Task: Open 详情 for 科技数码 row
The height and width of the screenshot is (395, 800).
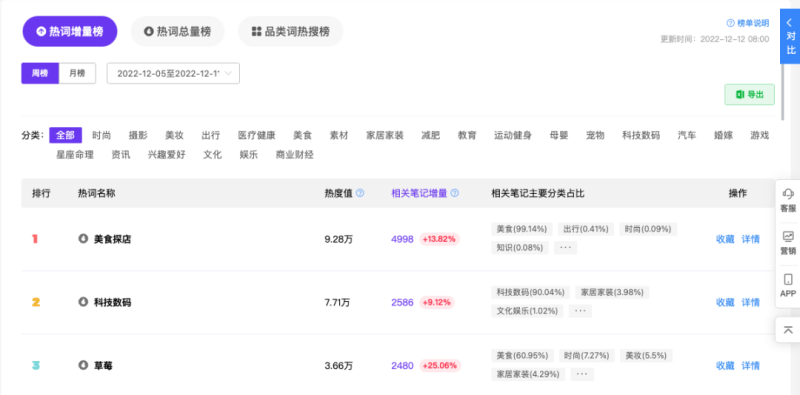Action: click(751, 302)
